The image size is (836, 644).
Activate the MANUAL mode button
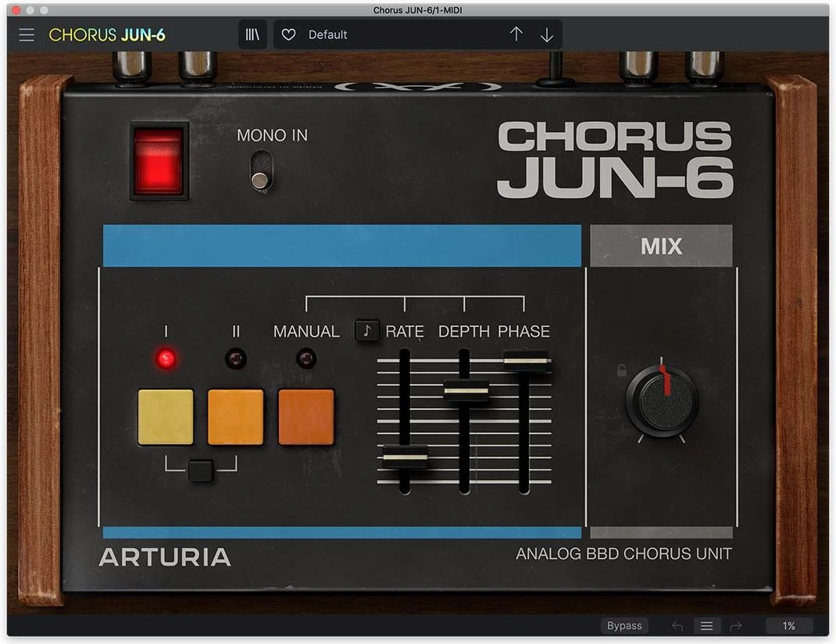pos(306,417)
